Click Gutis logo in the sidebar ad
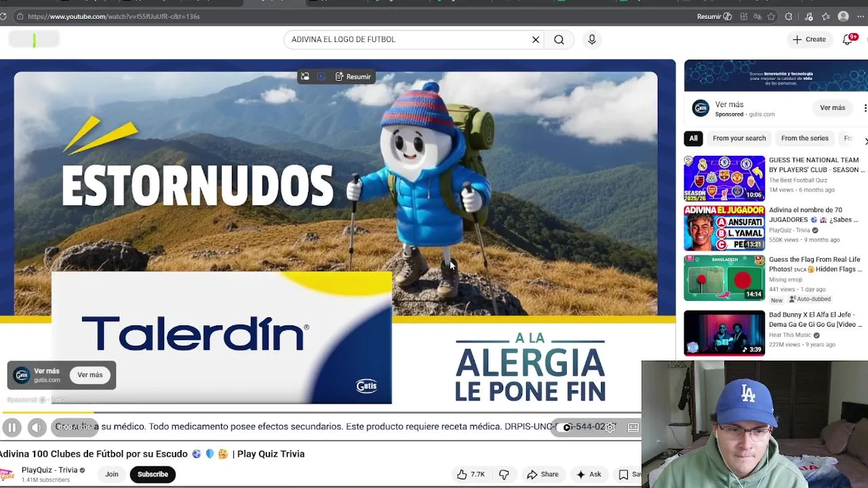Viewport: 868px width, 488px height. pos(701,108)
